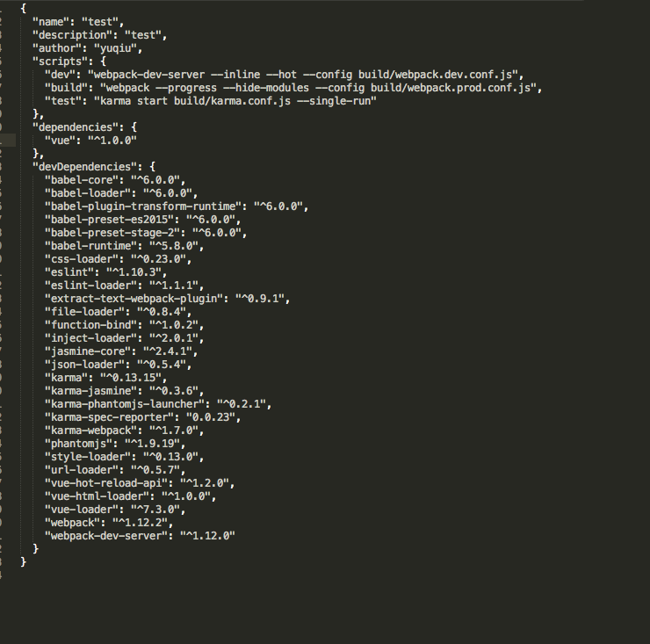Click the "^1.12.0" webpack-dev-server version

(208, 536)
